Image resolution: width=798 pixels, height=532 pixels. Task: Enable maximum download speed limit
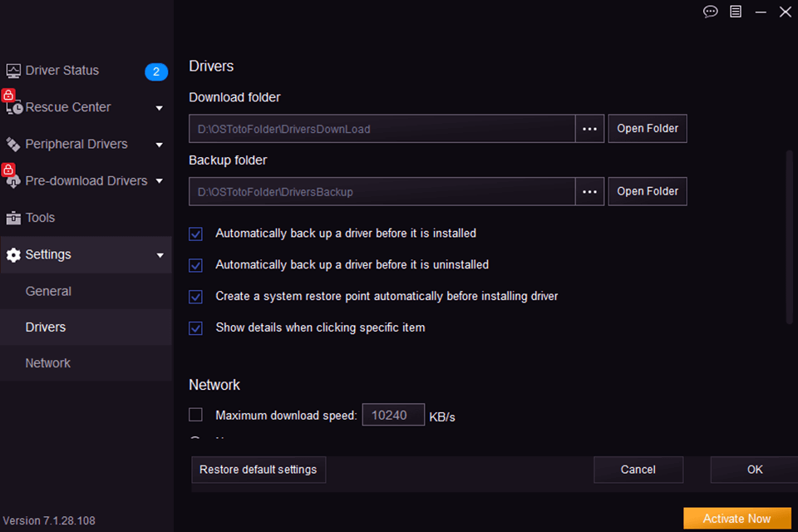[195, 414]
